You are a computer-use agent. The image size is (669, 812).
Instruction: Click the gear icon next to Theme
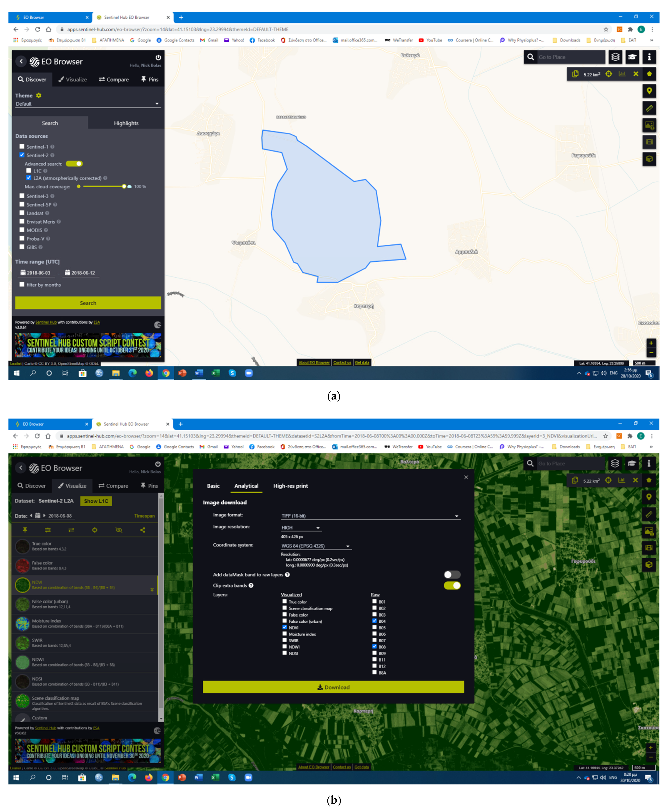pyautogui.click(x=39, y=96)
